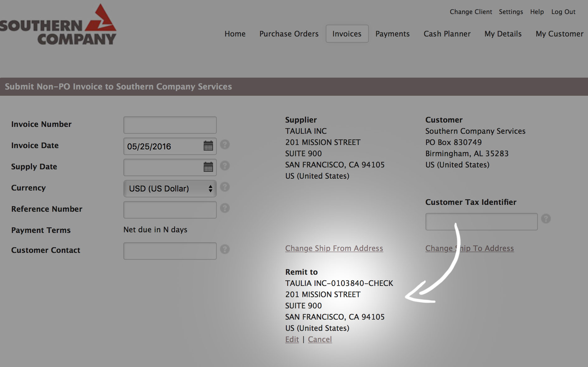The width and height of the screenshot is (588, 367).
Task: Focus the Reference Number input field
Action: [170, 210]
